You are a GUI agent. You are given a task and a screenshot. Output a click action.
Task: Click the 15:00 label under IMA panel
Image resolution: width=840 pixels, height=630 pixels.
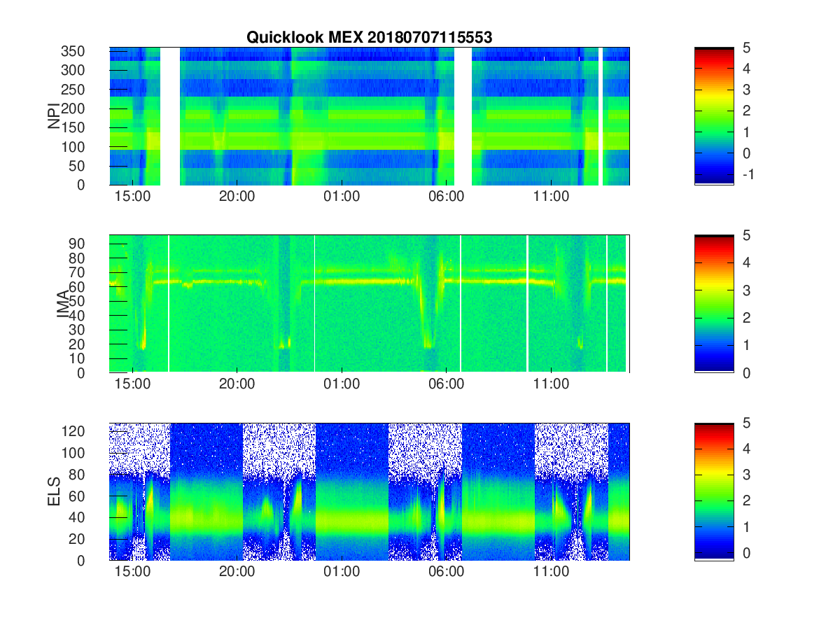click(132, 384)
